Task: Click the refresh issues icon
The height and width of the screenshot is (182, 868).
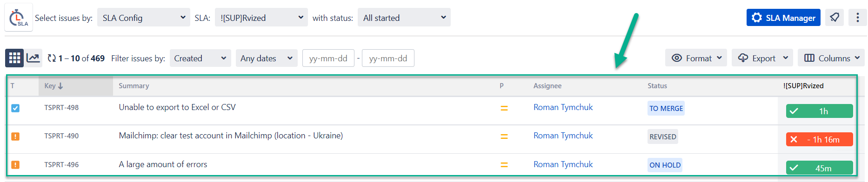Action: click(52, 58)
